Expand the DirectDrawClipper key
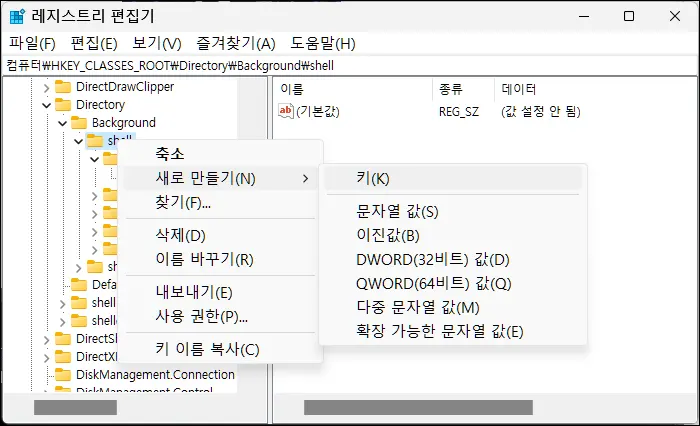The height and width of the screenshot is (426, 700). [46, 88]
